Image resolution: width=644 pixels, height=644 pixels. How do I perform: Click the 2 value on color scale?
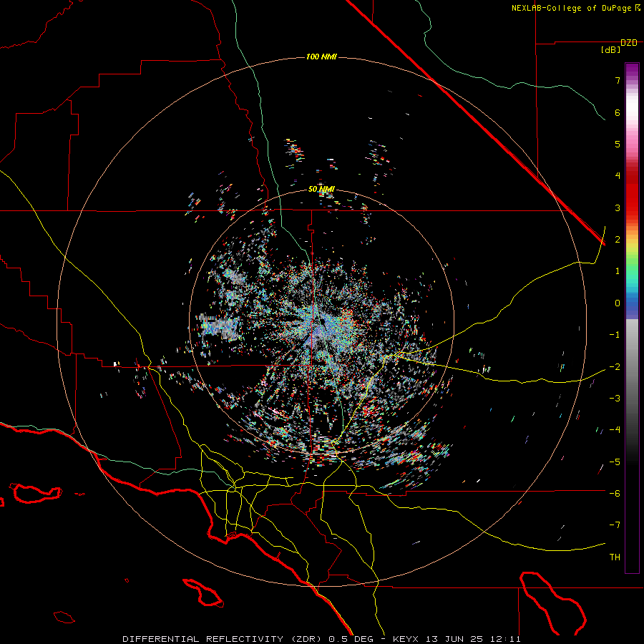618,240
